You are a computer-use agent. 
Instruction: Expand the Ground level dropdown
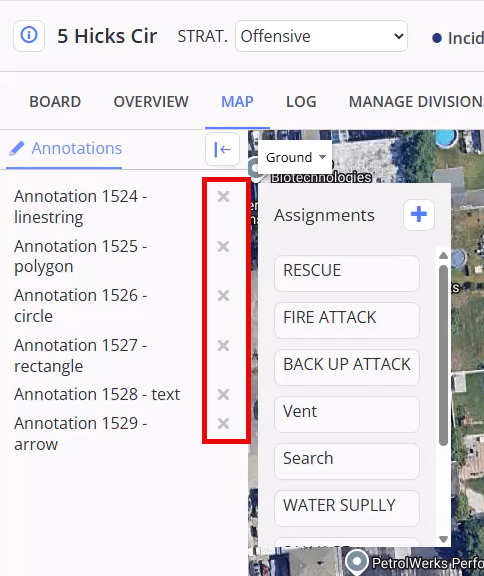coord(295,157)
